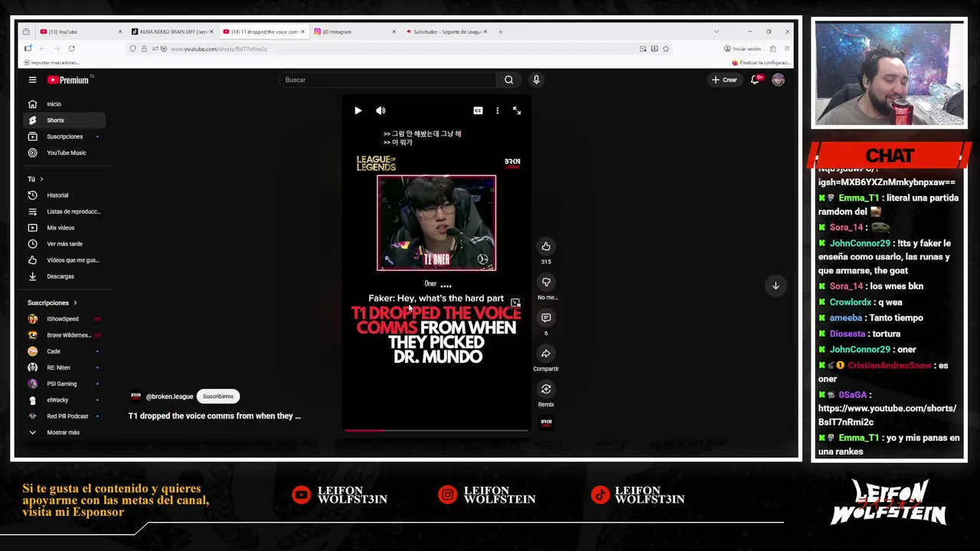Open a new browser tab
The width and height of the screenshot is (980, 551).
pos(500,31)
